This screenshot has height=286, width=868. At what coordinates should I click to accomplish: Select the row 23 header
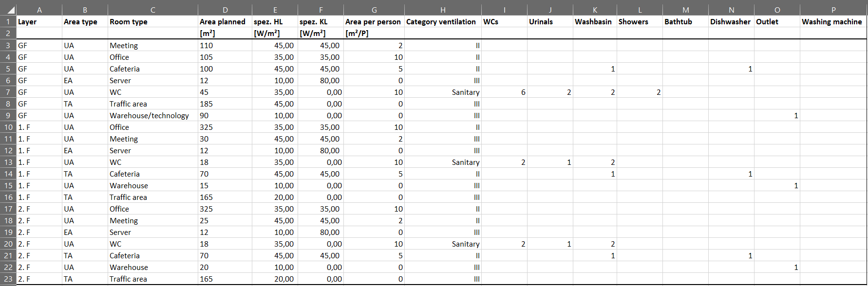(x=8, y=279)
